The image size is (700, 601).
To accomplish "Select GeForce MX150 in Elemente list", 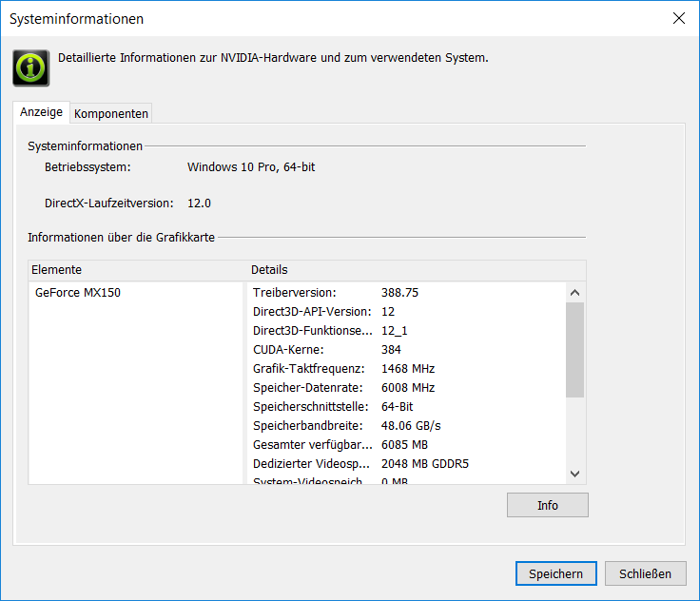I will (78, 293).
